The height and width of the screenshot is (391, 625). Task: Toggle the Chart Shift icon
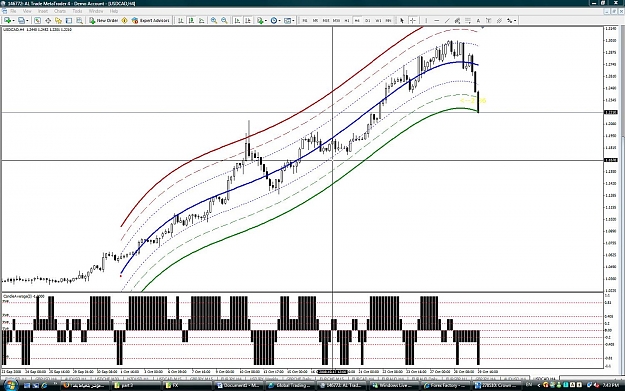(x=248, y=20)
